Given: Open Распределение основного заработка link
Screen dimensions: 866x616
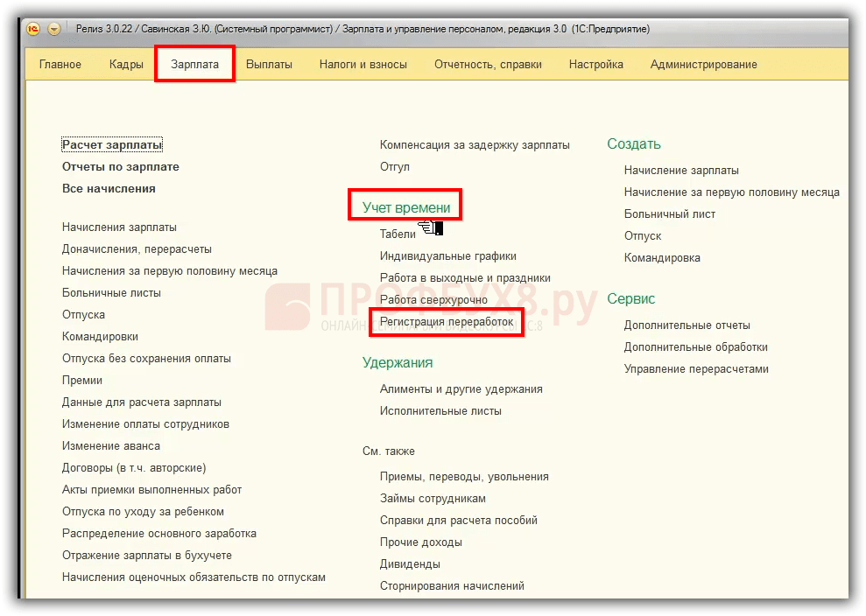Looking at the screenshot, I should tap(159, 534).
